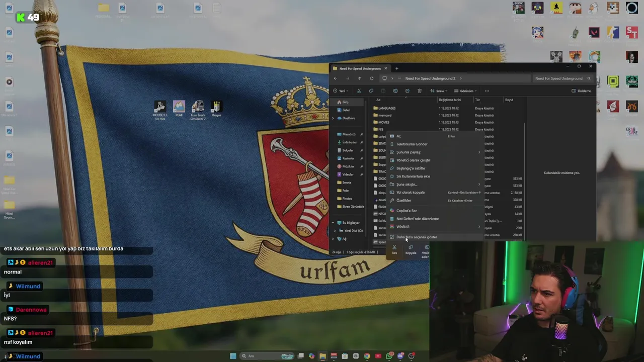This screenshot has height=362, width=644.
Task: Expand the Ağ network node
Action: [333, 239]
